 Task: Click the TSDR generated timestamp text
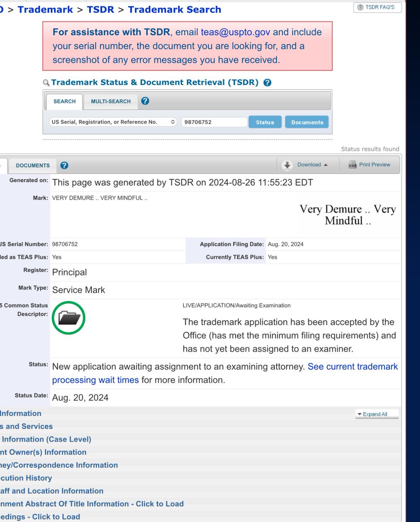(183, 183)
